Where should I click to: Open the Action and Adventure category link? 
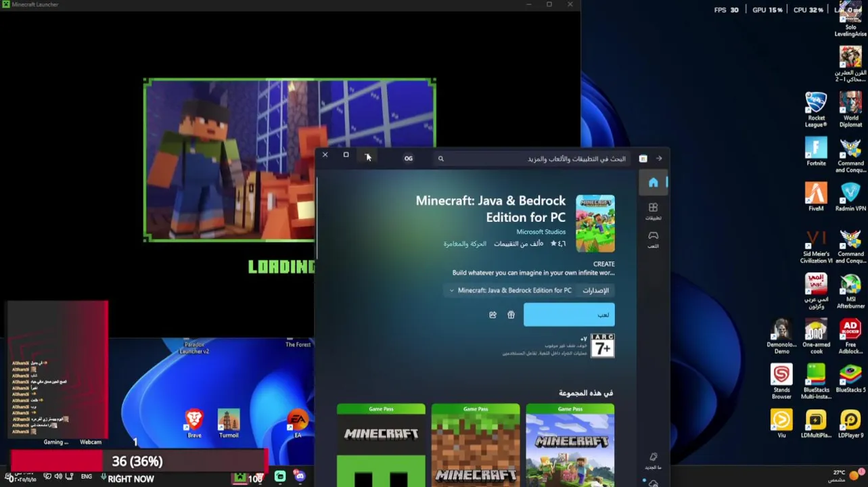click(x=465, y=243)
